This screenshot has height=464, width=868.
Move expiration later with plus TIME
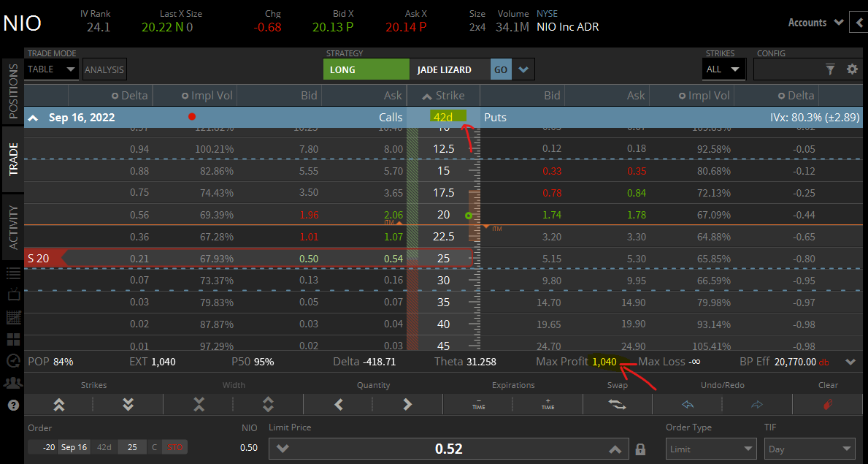pos(548,404)
